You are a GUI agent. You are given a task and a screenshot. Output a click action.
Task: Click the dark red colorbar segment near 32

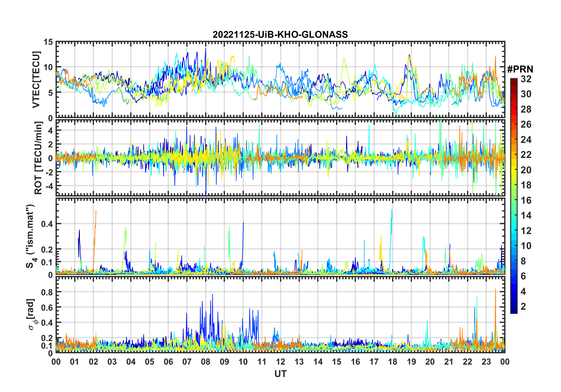[514, 82]
